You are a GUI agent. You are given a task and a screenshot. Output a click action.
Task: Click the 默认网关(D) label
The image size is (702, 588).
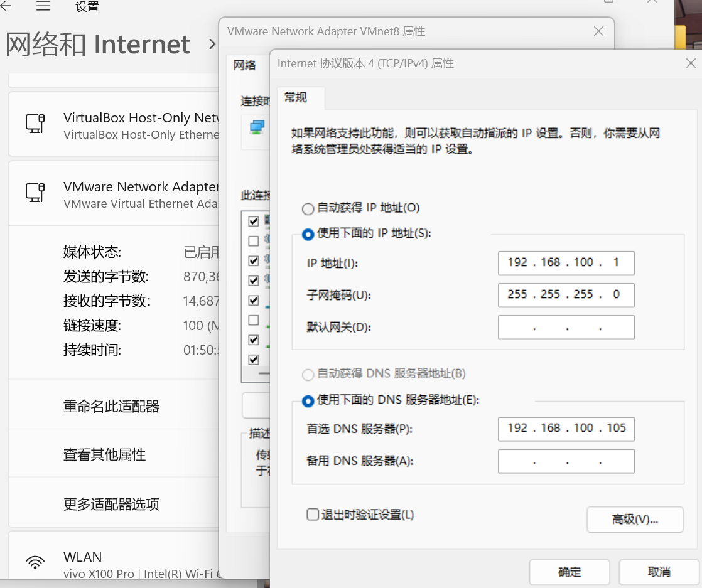click(339, 327)
